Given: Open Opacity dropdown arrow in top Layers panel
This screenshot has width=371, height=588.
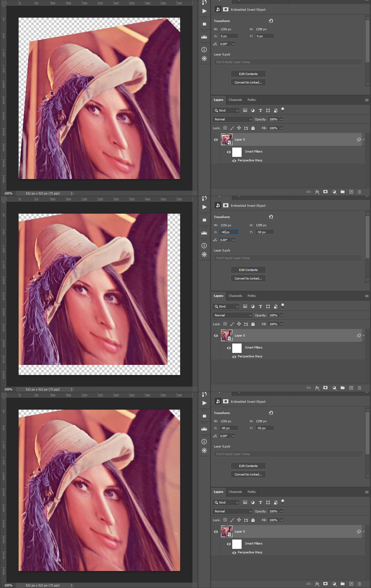Looking at the screenshot, I should [x=281, y=119].
